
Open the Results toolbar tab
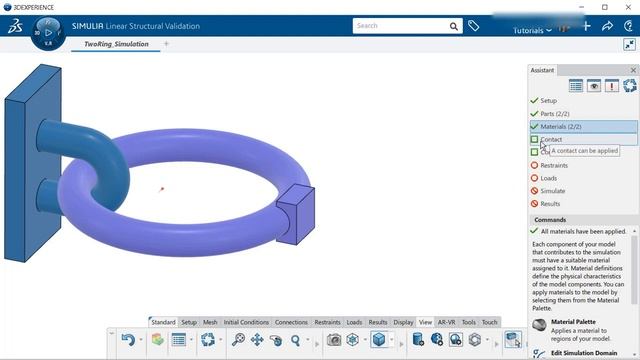[x=378, y=322]
